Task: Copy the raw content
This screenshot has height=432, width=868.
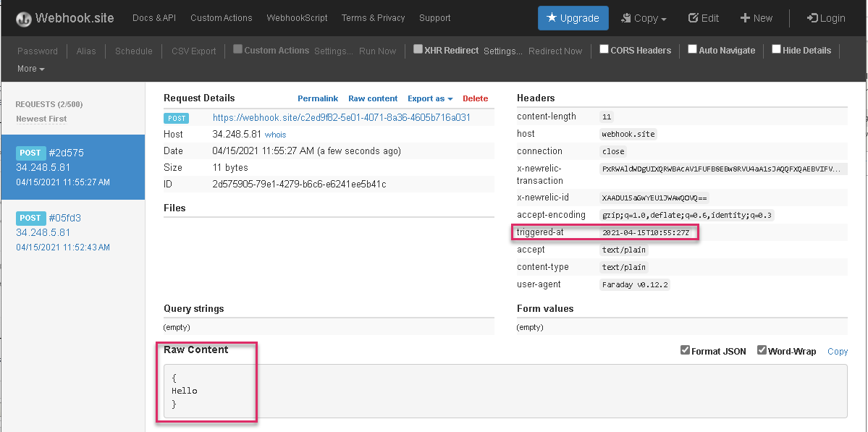Action: click(837, 352)
